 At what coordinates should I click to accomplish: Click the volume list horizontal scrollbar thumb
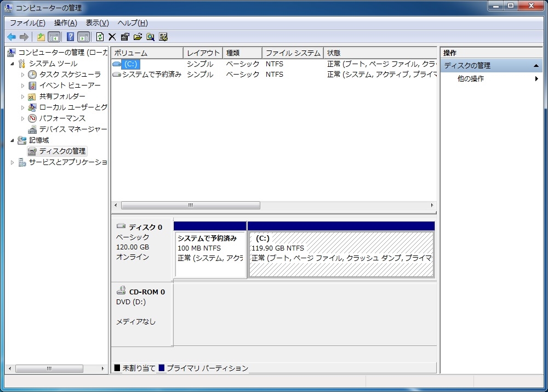(x=191, y=205)
